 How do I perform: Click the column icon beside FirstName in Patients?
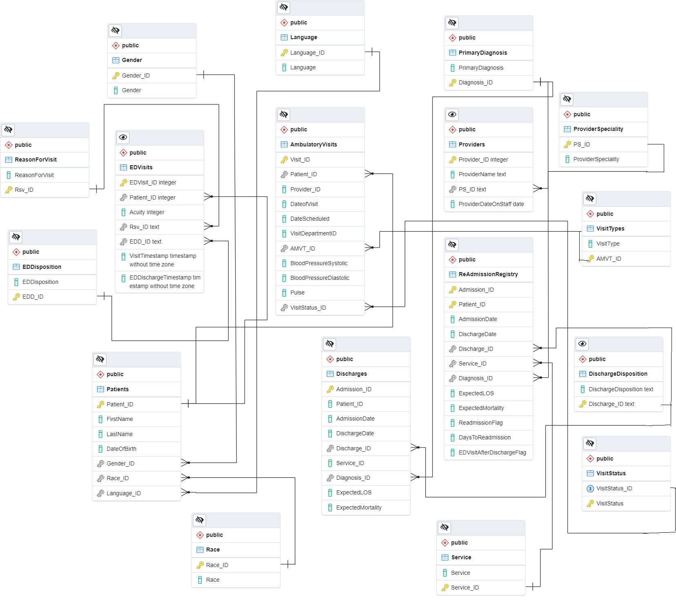pos(100,419)
